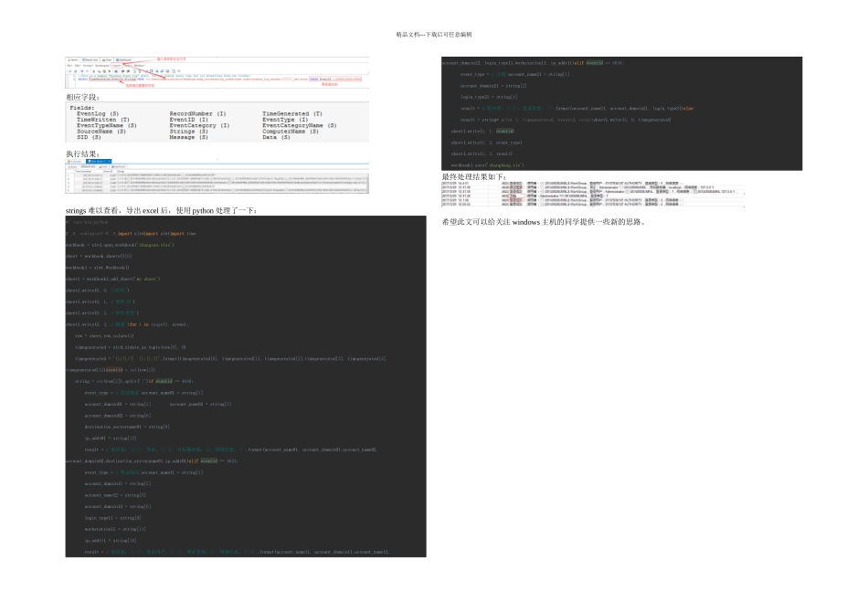This screenshot has height=614, width=868.
Task: Click the final processed results table screenshot
Action: point(593,194)
